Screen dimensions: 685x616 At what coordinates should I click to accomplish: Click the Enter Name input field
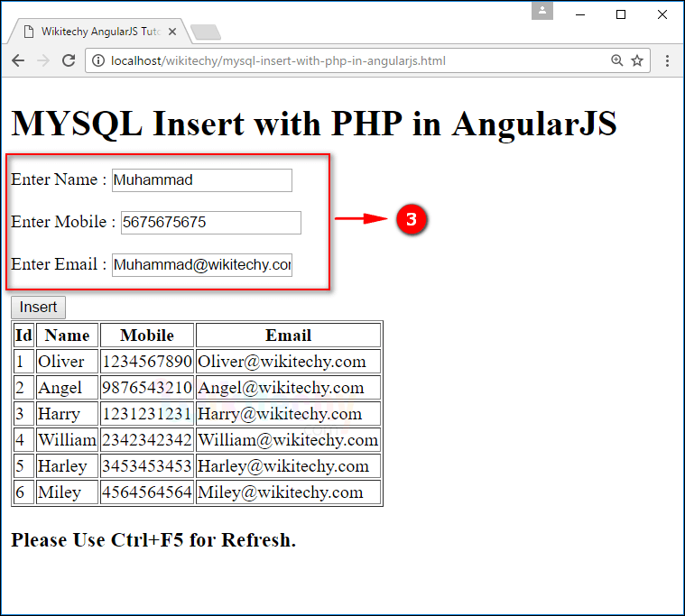(x=201, y=180)
